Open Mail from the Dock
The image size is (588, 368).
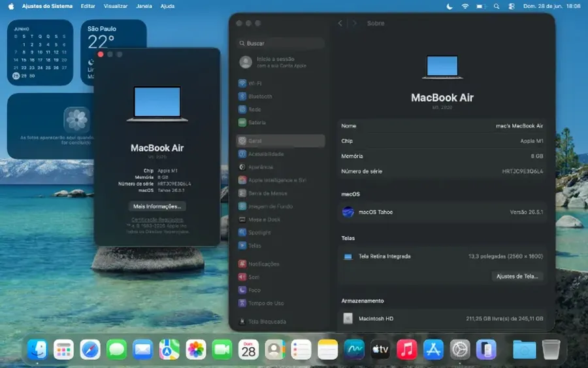coord(143,349)
